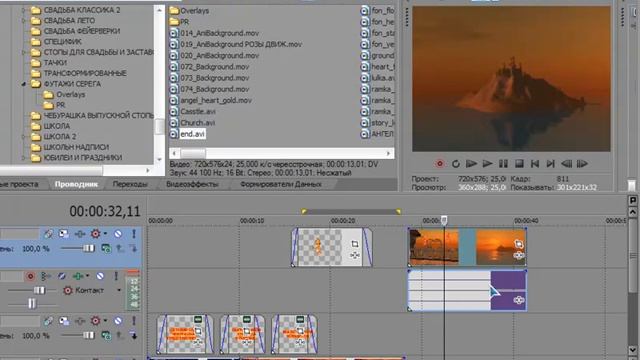The image size is (640, 360).
Task: Open Event FX on the sunset clip
Action: (x=519, y=256)
